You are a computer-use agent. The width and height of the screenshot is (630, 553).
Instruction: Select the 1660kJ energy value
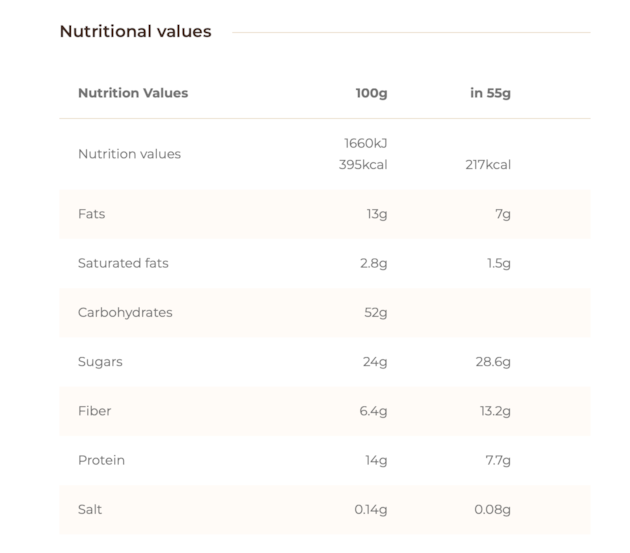pos(366,143)
